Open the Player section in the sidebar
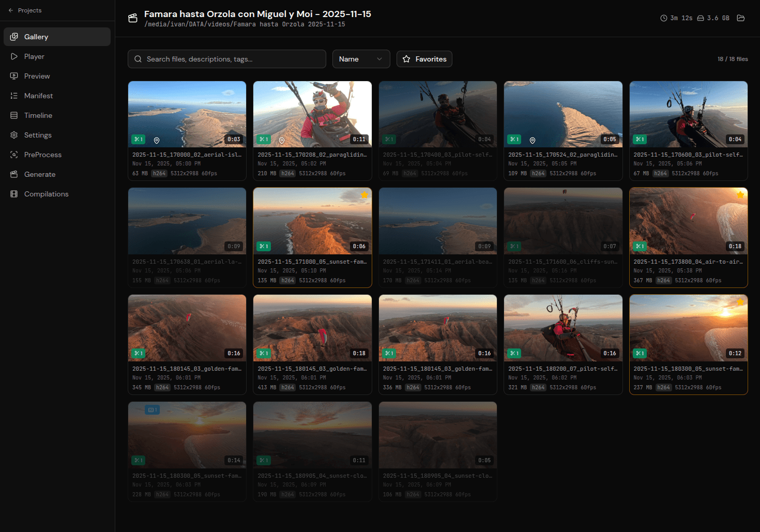This screenshot has height=532, width=760. (34, 56)
